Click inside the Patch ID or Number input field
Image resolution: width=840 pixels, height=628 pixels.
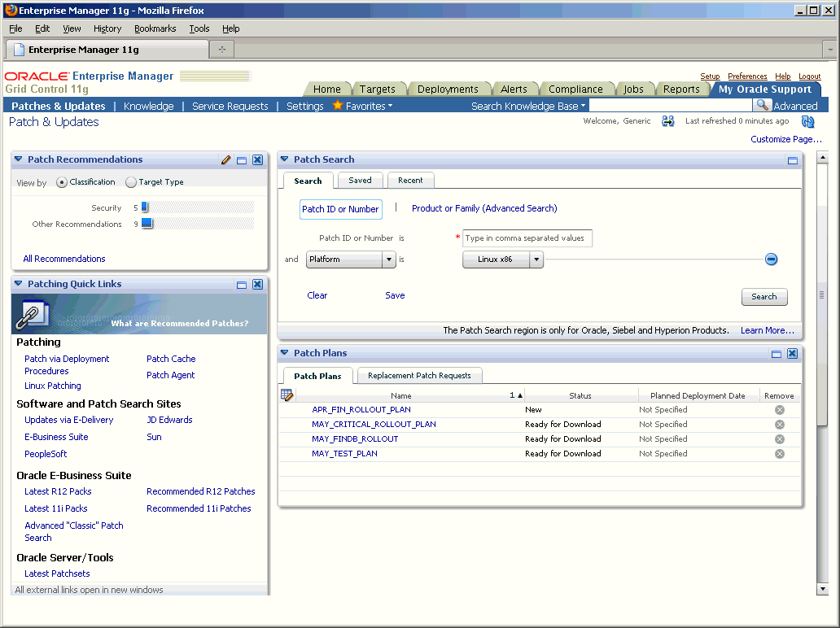point(526,238)
